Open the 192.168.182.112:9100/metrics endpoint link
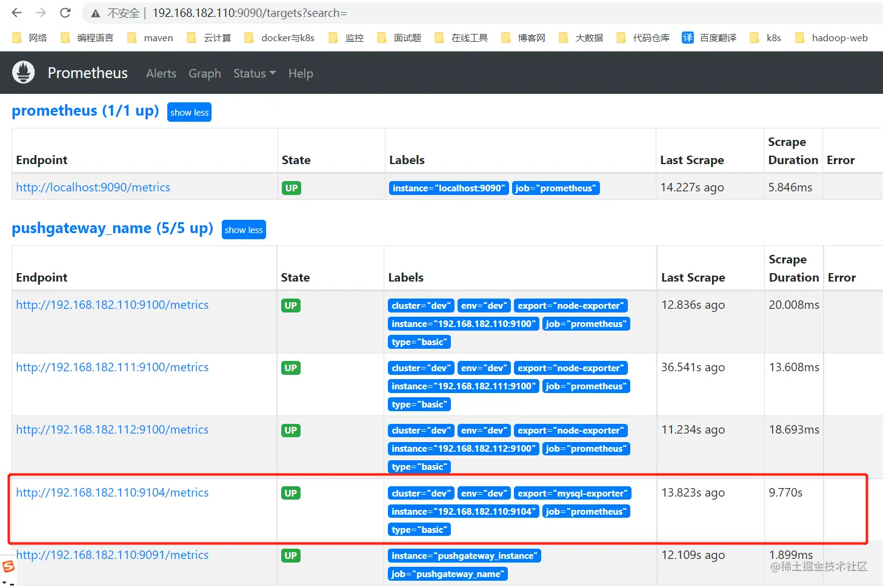 (112, 429)
